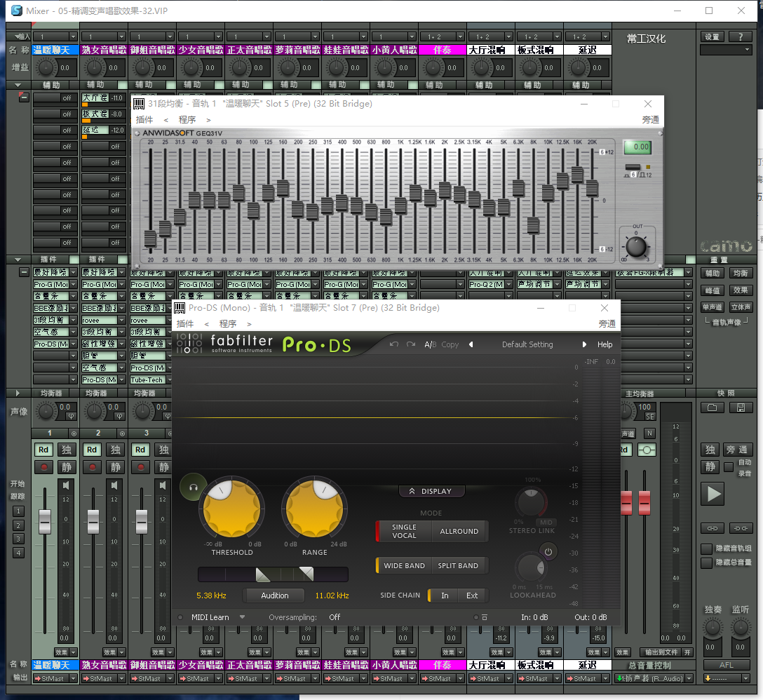Open the snapshot load folder icon
The image size is (763, 700).
(712, 408)
